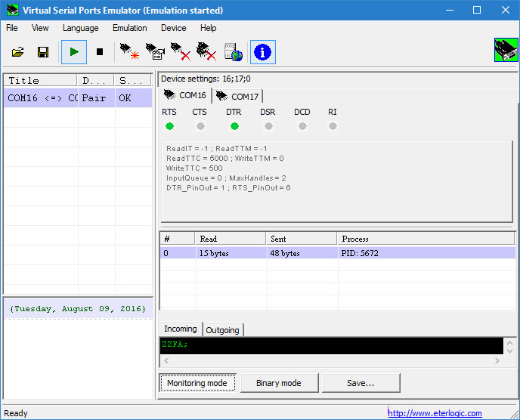Click the left arrow of console horizontal scrollbar
Image resolution: width=520 pixels, height=420 pixels.
pyautogui.click(x=166, y=360)
